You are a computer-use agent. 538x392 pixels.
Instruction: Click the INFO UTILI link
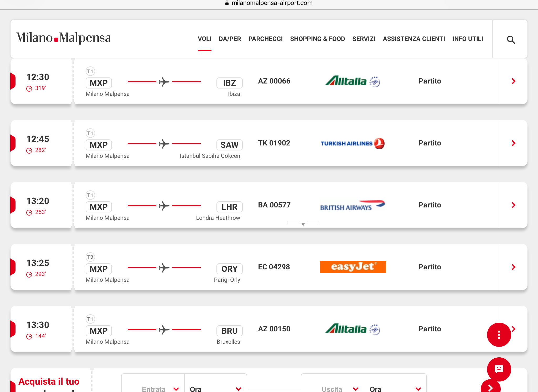point(468,39)
